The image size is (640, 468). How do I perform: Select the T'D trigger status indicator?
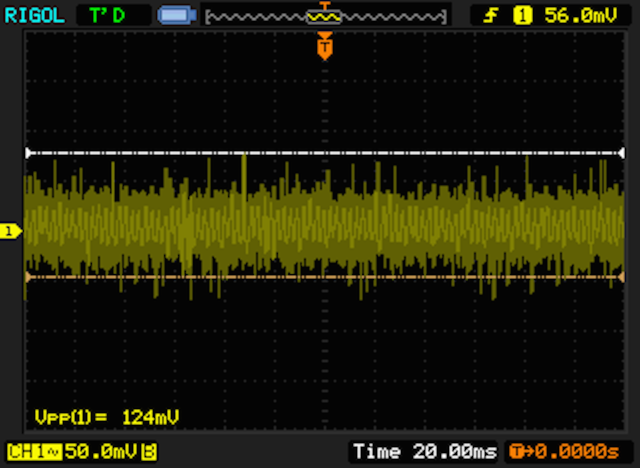coord(107,16)
